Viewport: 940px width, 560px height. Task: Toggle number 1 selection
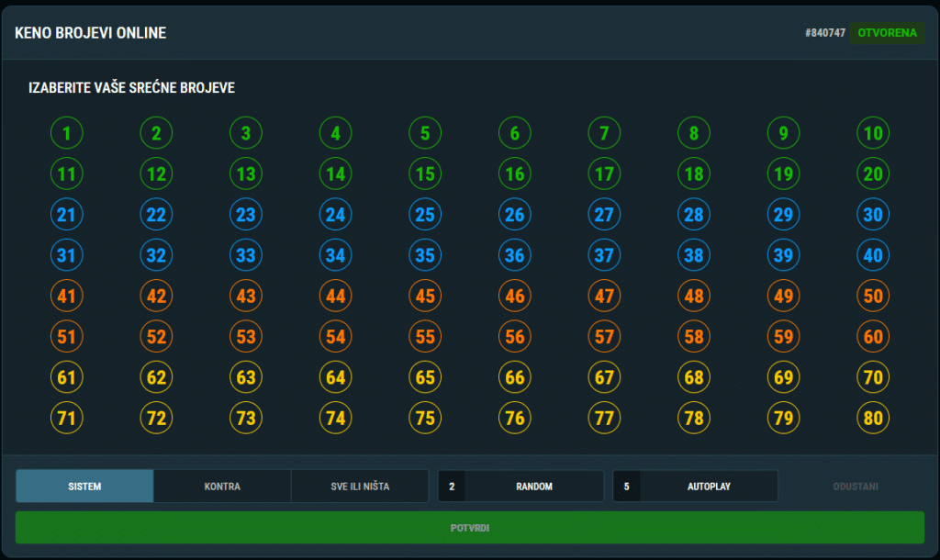67,133
